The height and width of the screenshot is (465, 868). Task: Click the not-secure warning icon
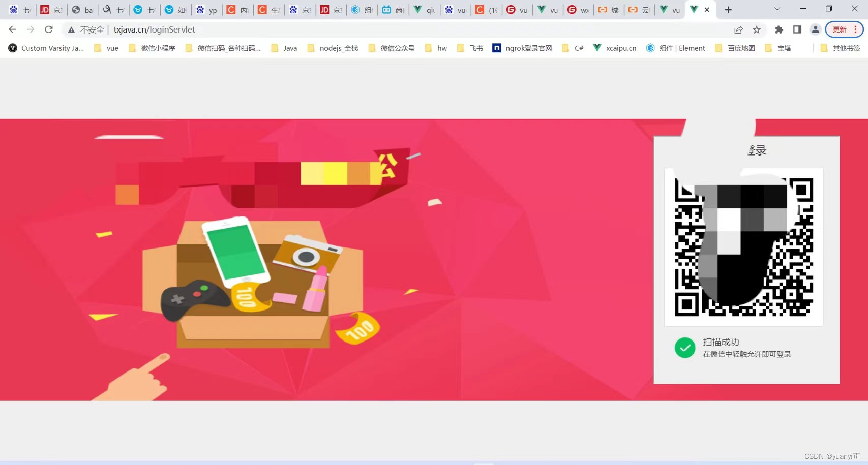point(71,30)
